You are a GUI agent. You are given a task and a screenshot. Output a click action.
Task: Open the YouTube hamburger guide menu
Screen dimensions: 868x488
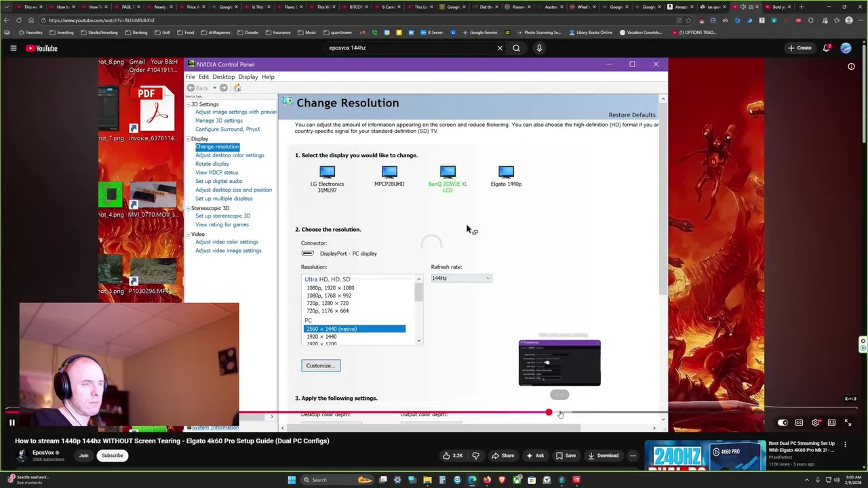tap(13, 48)
